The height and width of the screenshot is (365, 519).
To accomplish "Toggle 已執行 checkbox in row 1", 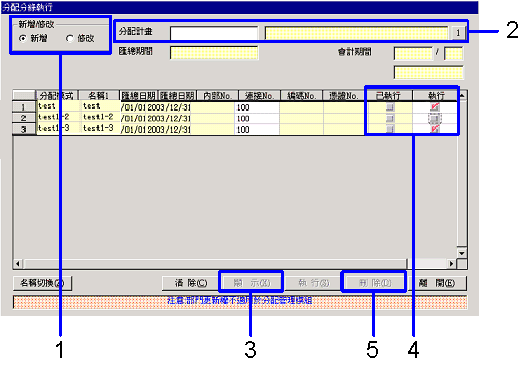I will pos(390,107).
